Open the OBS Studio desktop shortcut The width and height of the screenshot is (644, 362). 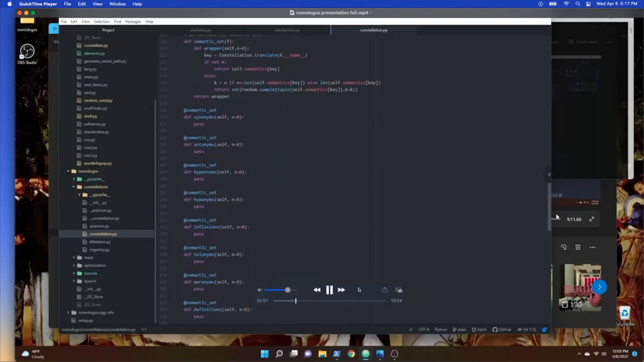[27, 54]
